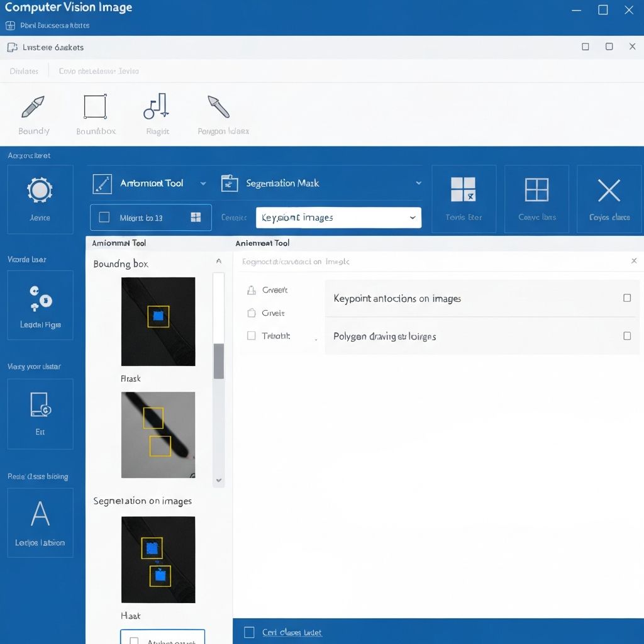Click the large X clear tile
The width and height of the screenshot is (644, 644).
609,190
